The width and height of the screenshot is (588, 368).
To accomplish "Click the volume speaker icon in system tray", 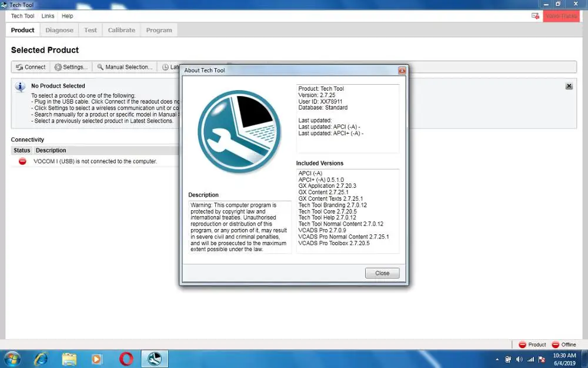I will pyautogui.click(x=519, y=359).
